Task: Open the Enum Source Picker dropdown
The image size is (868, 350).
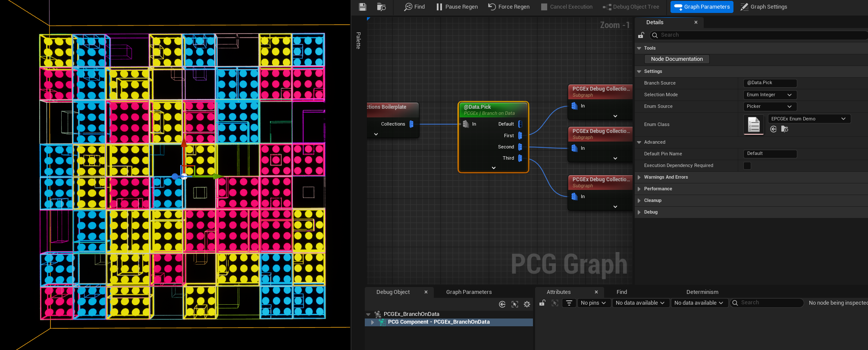Action: (770, 107)
